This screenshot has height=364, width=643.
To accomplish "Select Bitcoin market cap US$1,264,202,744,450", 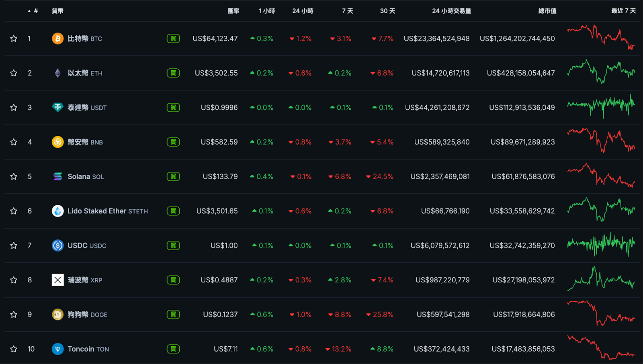I will click(x=517, y=39).
